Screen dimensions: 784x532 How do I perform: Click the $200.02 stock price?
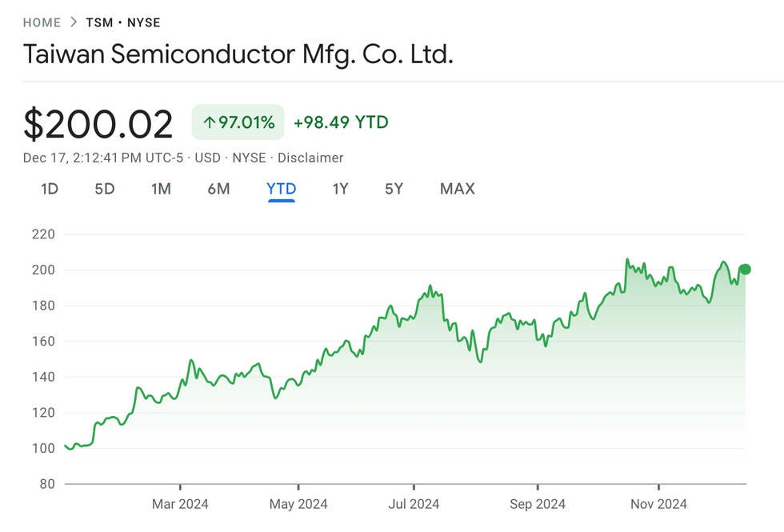[x=98, y=125]
